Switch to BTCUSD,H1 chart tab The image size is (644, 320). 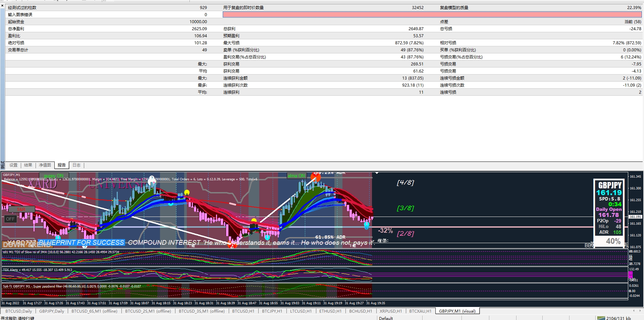click(243, 311)
